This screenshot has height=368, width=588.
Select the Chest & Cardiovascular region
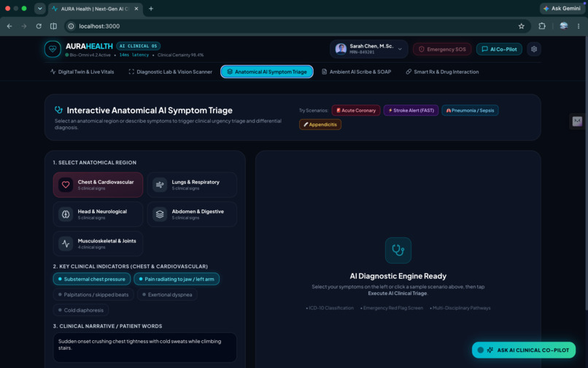(x=98, y=185)
